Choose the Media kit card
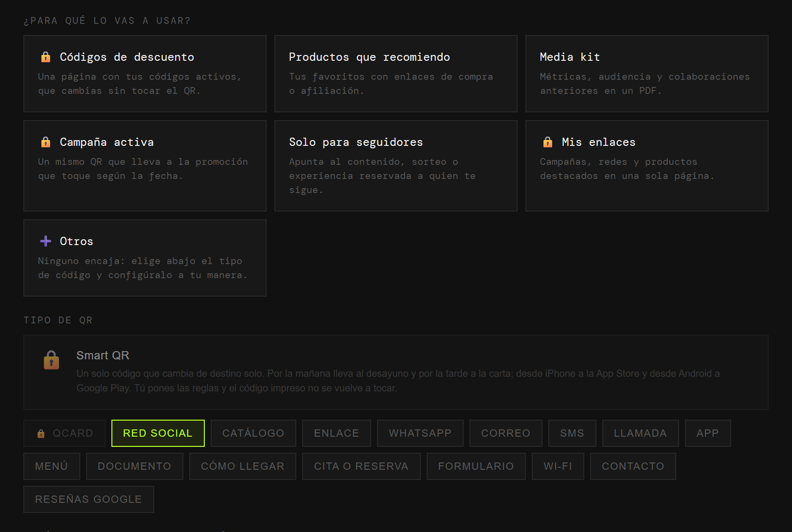Screen dimensions: 792x532 (647, 73)
